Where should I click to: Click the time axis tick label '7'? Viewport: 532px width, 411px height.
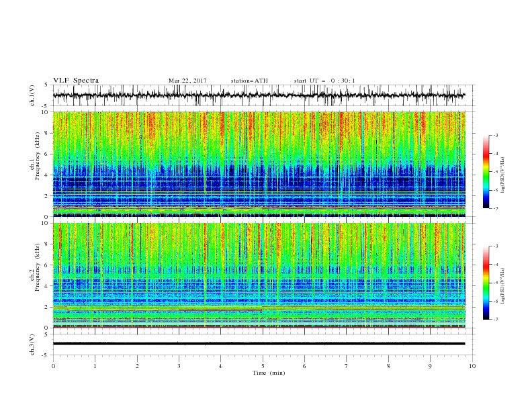tap(347, 366)
